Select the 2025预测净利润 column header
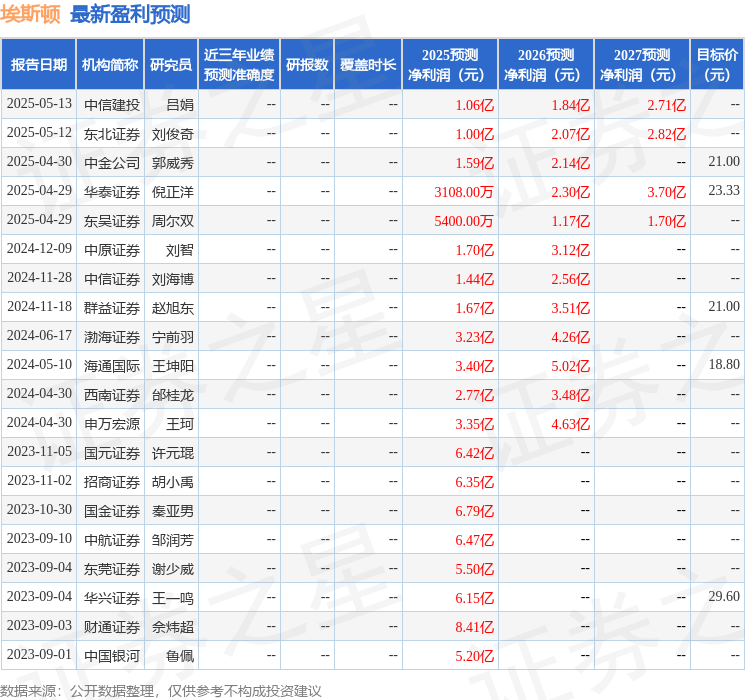The image size is (745, 700). point(450,65)
